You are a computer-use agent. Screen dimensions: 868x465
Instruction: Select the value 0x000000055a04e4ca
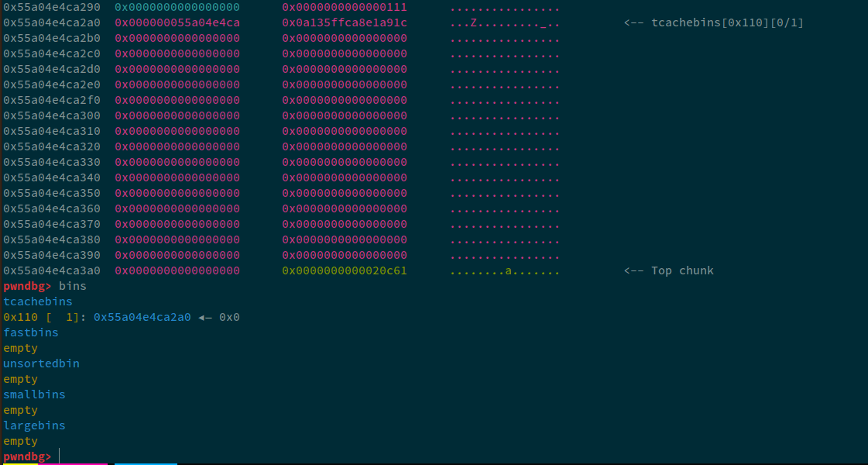click(x=177, y=23)
